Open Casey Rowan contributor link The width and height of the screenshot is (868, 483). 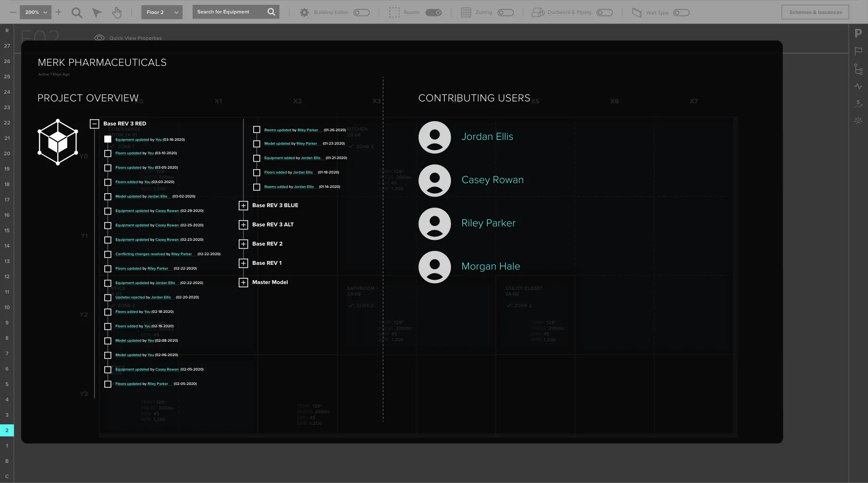click(x=492, y=180)
